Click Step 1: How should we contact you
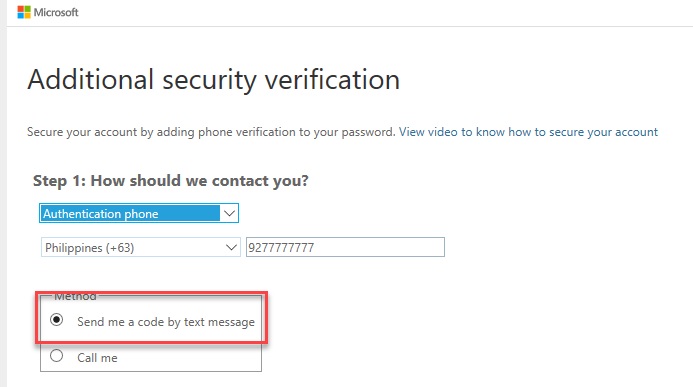693x387 pixels. point(171,181)
